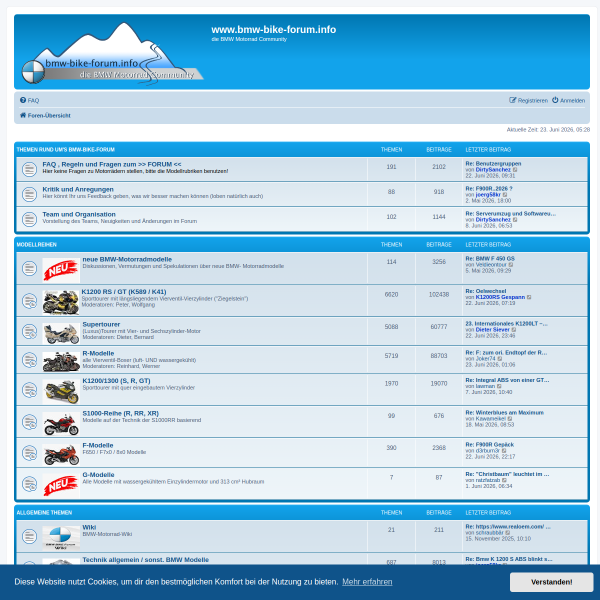
Task: View latest post icon next to Kawameikel
Action: click(510, 419)
